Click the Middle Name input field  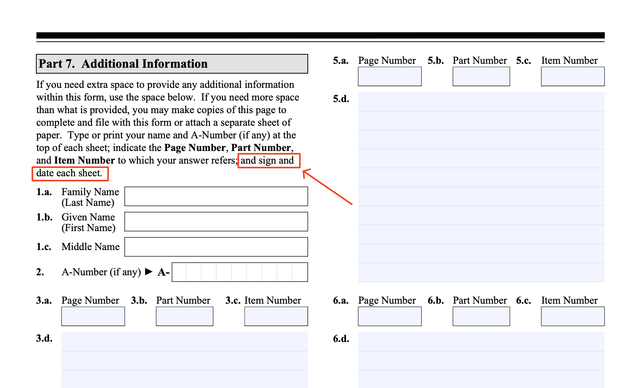(216, 247)
